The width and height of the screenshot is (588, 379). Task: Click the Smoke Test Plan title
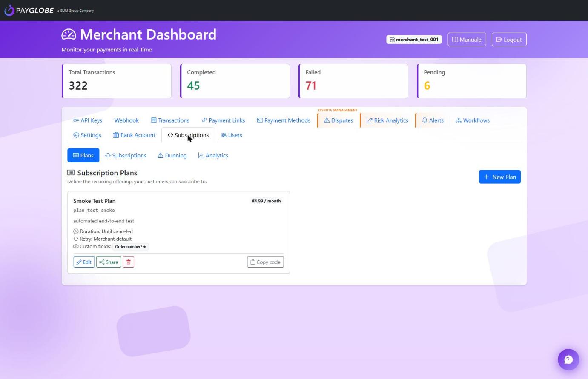[95, 201]
